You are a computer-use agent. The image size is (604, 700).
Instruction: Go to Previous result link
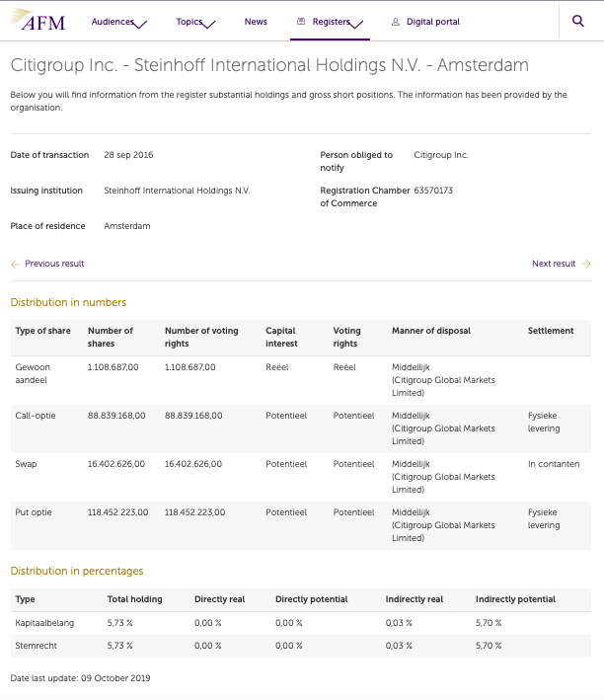tap(54, 264)
